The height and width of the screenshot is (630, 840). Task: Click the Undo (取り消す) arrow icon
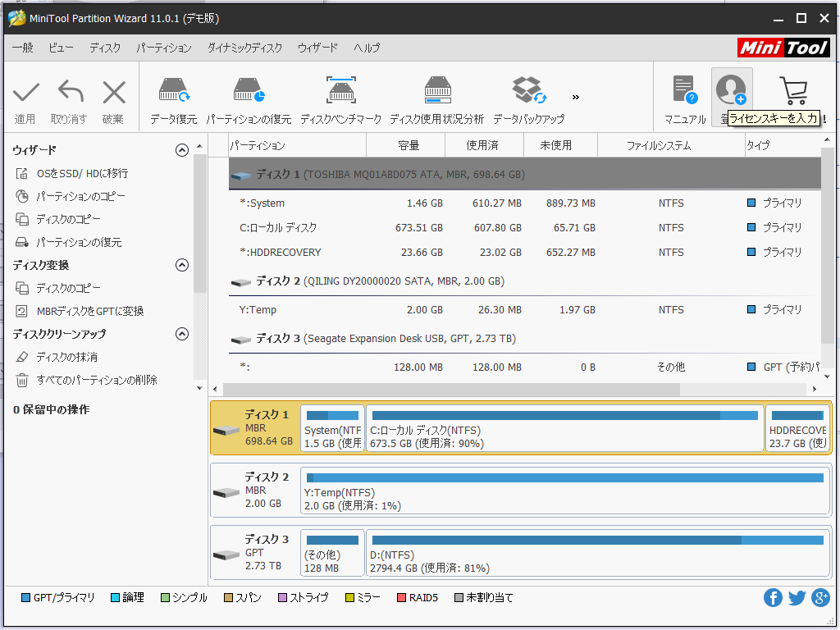[71, 91]
